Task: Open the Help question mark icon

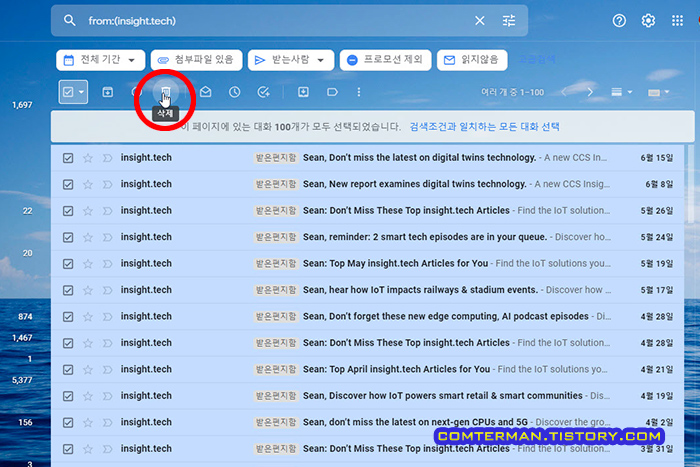Action: (619, 21)
